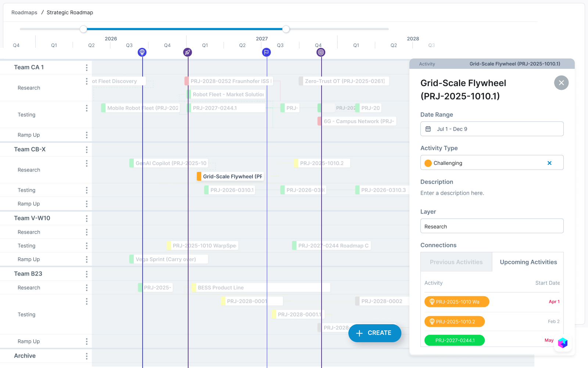Go to Roadmaps breadcrumb
588x368 pixels.
click(24, 13)
